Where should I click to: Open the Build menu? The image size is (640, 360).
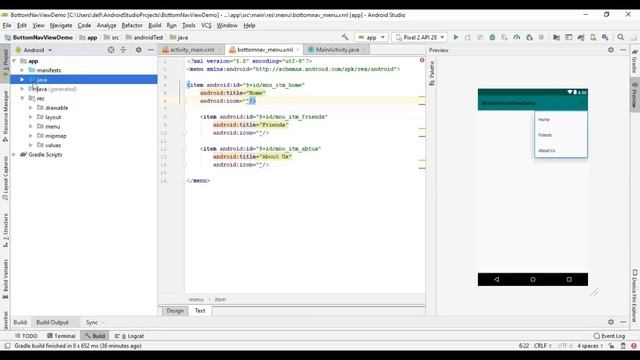[x=155, y=25]
